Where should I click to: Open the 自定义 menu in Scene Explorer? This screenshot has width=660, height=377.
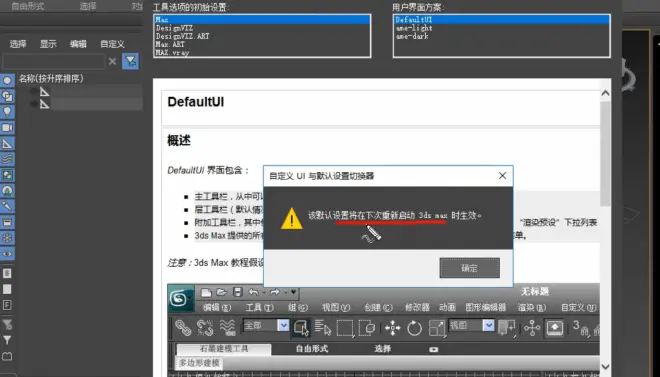pyautogui.click(x=112, y=44)
